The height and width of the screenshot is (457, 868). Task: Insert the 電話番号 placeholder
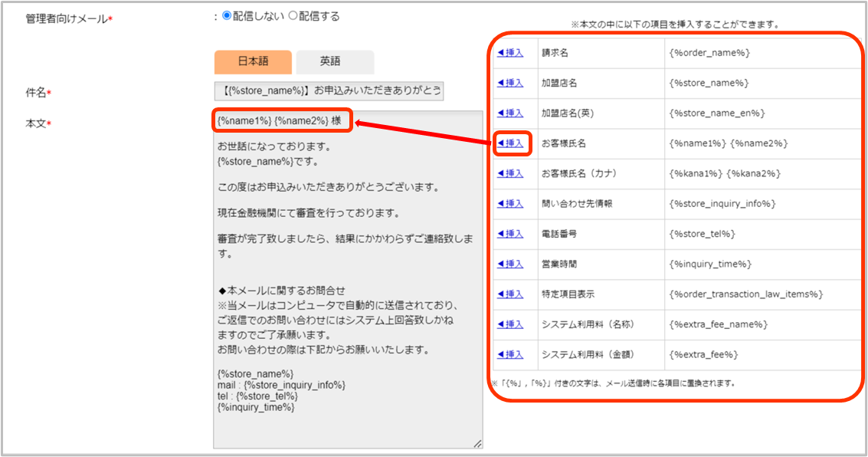tap(510, 234)
